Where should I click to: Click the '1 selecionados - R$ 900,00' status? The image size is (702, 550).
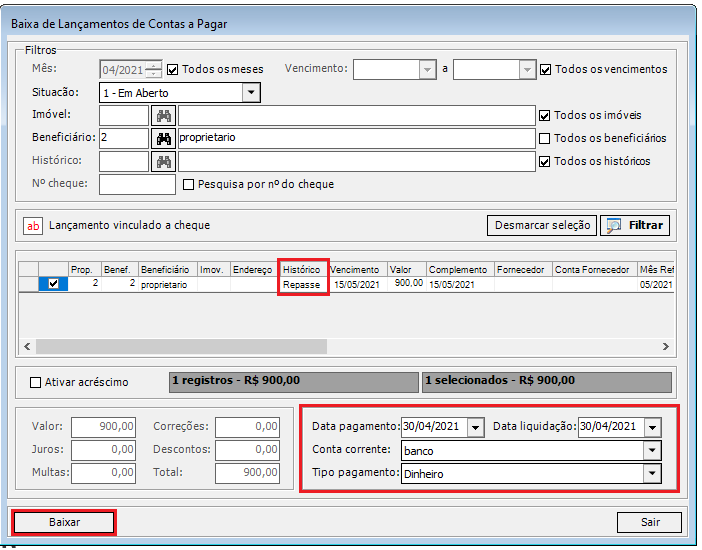pos(547,382)
